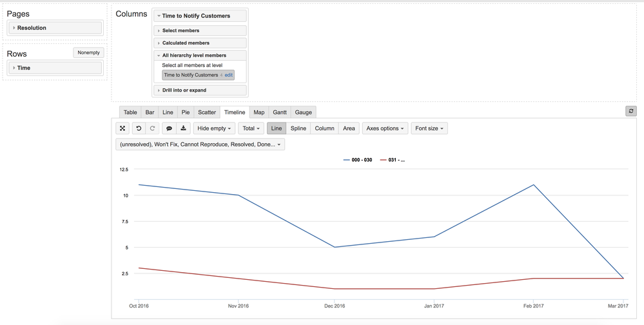
Task: Click the download export icon
Action: pyautogui.click(x=183, y=128)
